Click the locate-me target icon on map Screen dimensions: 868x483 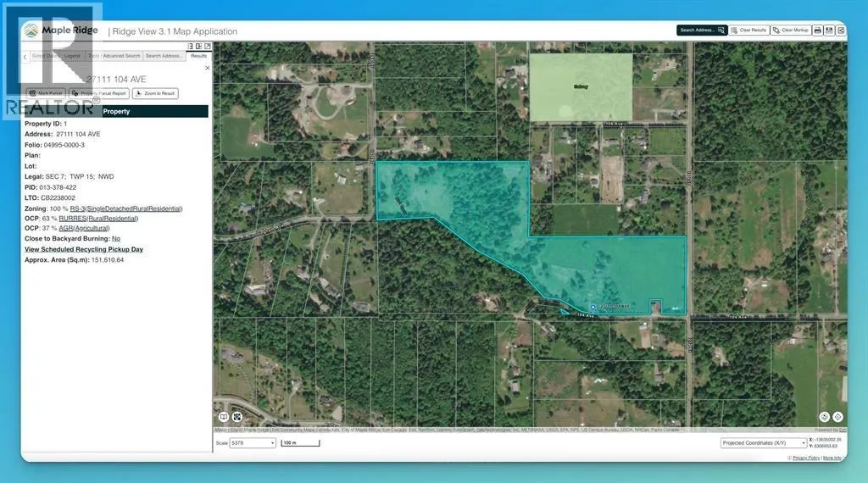(x=837, y=417)
